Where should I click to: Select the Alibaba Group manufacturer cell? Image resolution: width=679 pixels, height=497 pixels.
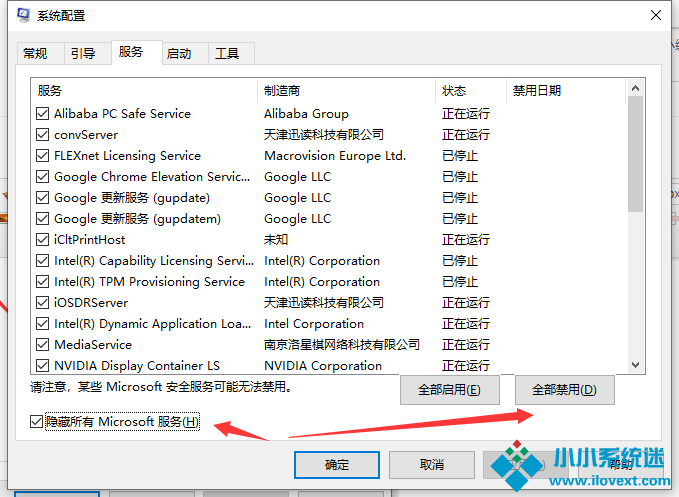(307, 113)
